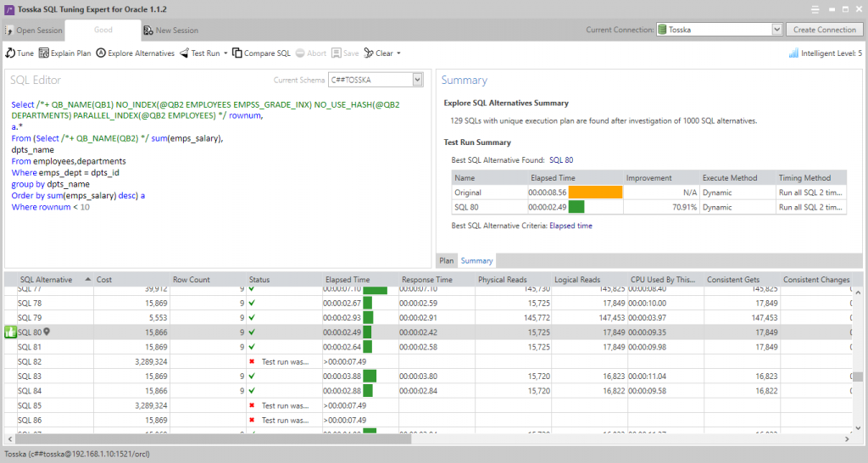Click the grid vertical scrollbar down arrow
The image size is (868, 463).
click(x=858, y=427)
